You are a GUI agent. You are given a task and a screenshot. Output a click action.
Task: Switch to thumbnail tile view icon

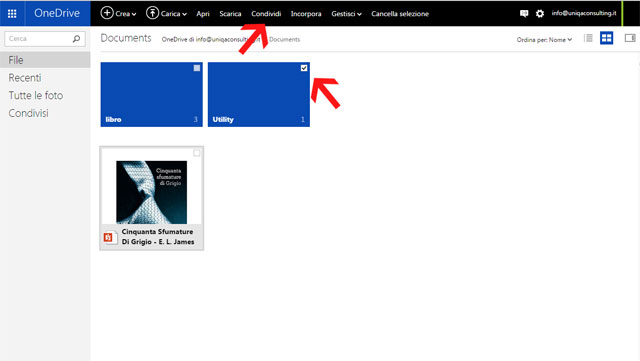click(x=607, y=38)
